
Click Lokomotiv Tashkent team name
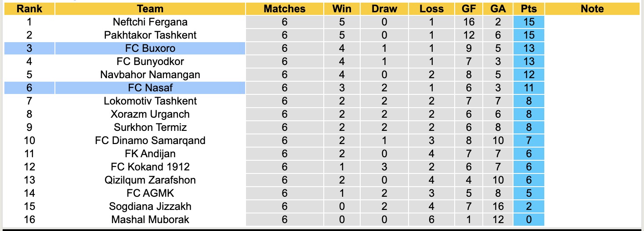coord(150,101)
